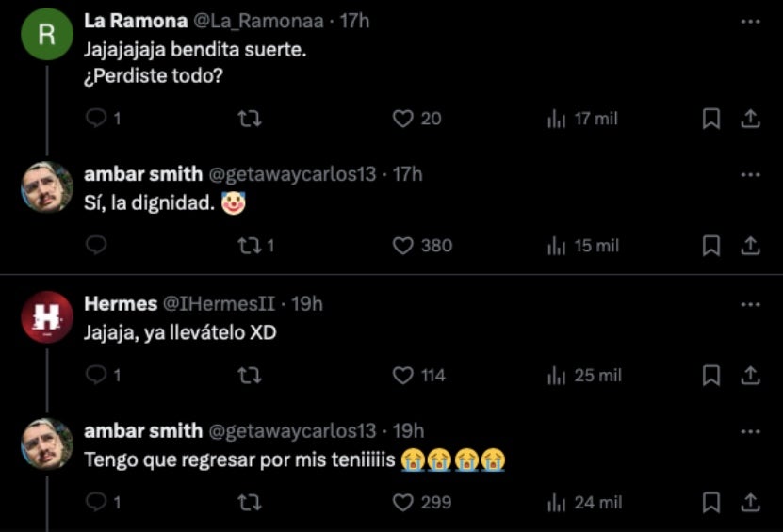Screen dimensions: 783x532
Task: Open more options on 'Tengo que regresar' tweet
Action: pos(750,430)
